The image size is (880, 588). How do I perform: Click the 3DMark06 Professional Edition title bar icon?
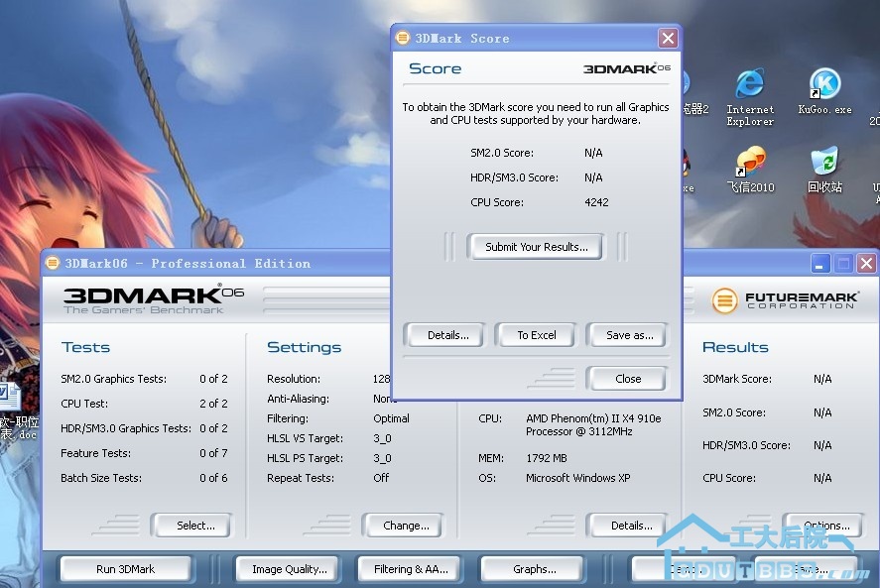pos(53,263)
